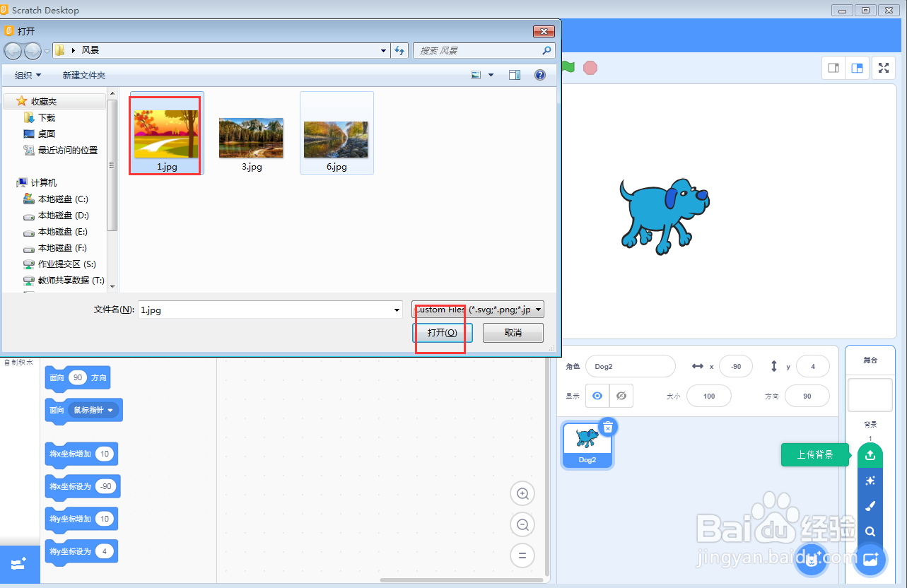Click the dialog forward navigation arrow
The image size is (907, 588).
coord(33,51)
